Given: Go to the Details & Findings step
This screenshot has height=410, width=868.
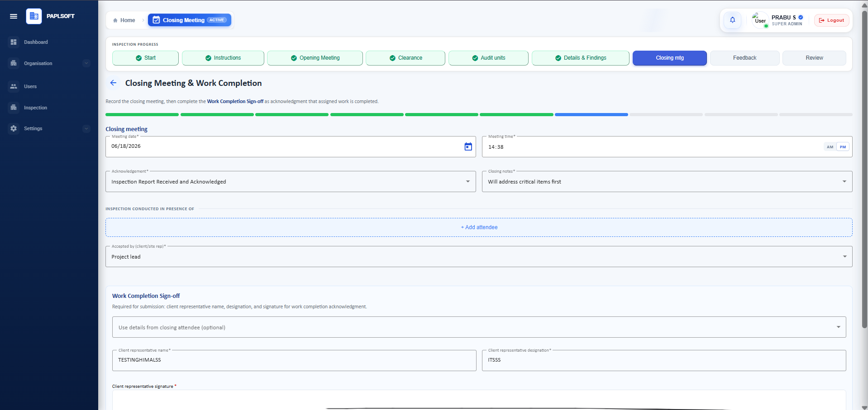Looking at the screenshot, I should [580, 58].
